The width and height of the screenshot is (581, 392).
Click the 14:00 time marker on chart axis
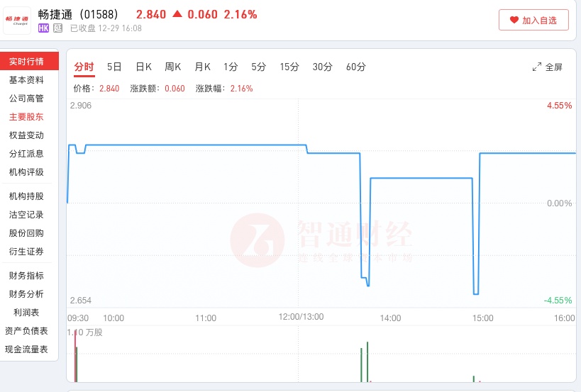point(390,318)
